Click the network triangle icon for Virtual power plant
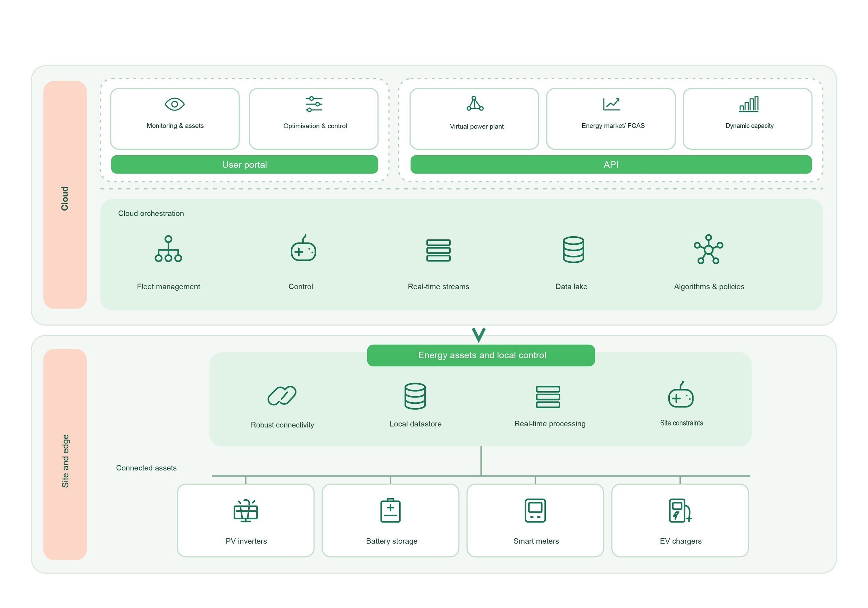 point(475,103)
